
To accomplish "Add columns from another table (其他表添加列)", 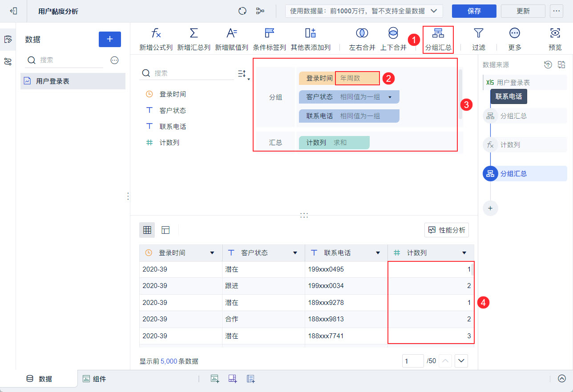I will coord(311,39).
